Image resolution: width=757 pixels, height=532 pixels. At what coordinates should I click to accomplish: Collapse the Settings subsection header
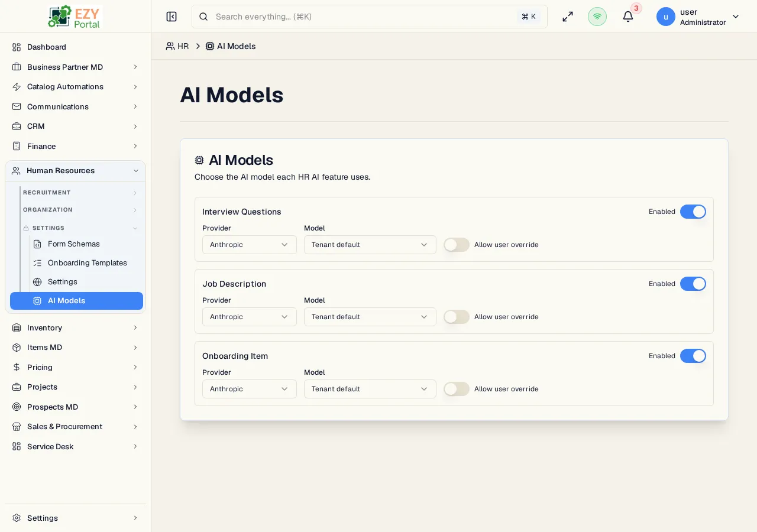click(80, 228)
